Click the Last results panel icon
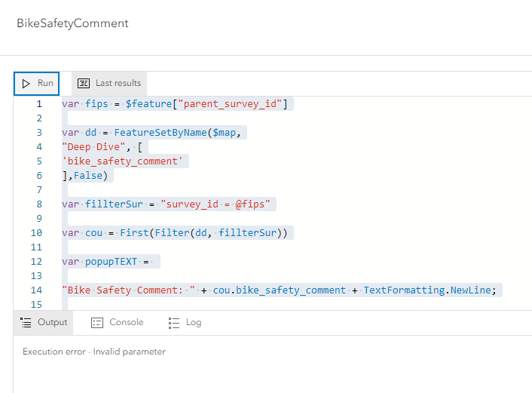This screenshot has height=393, width=532. pyautogui.click(x=84, y=83)
